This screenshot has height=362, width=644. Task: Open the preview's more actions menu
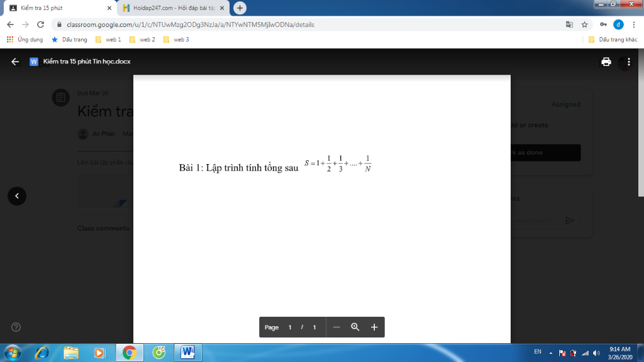click(629, 62)
